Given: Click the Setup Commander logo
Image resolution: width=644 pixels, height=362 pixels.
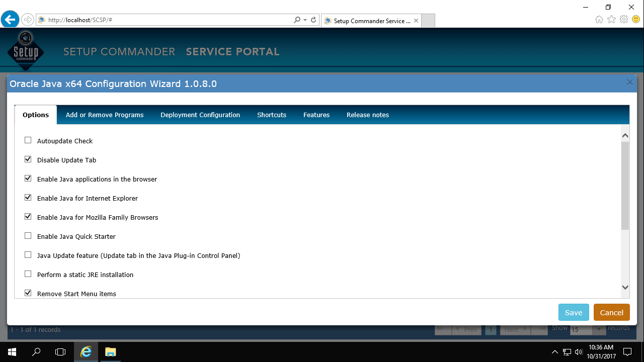Looking at the screenshot, I should (x=26, y=51).
